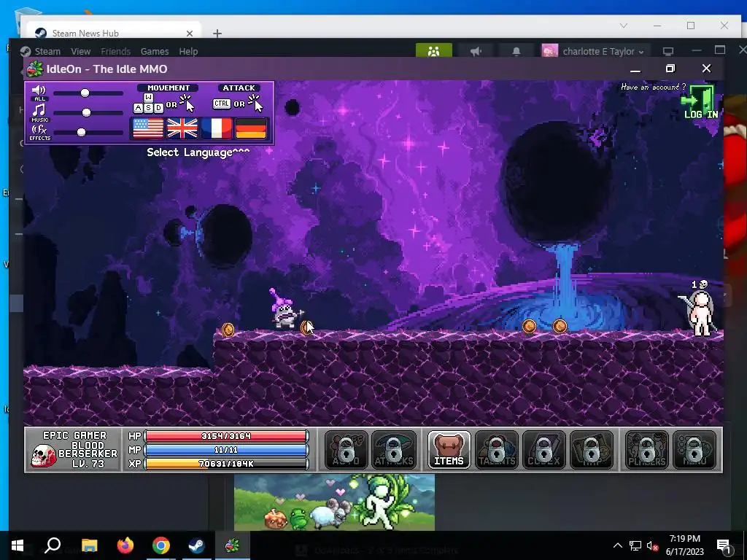Open the View menu in Steam
Screen dimensions: 747x560
(x=80, y=52)
